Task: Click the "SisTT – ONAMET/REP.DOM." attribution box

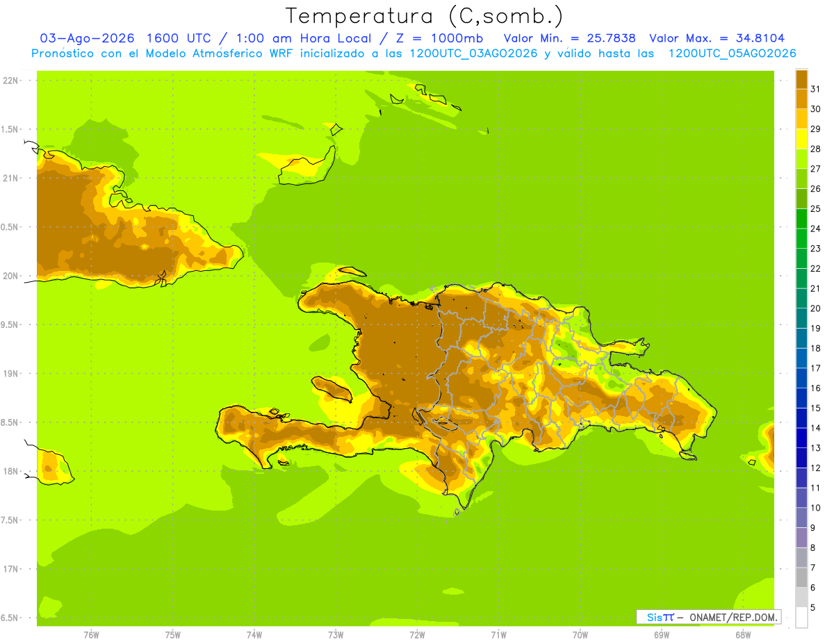Action: coord(709,617)
